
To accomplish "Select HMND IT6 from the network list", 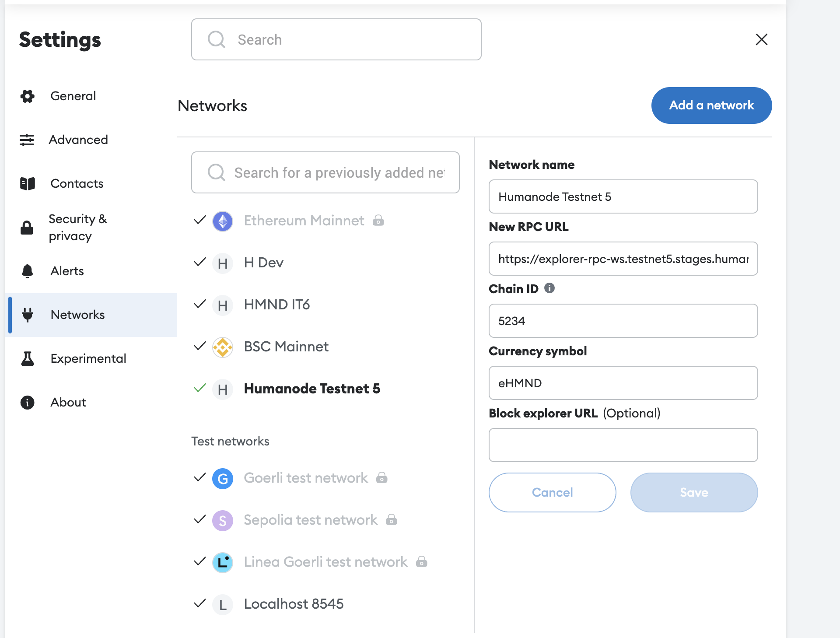I will click(276, 305).
